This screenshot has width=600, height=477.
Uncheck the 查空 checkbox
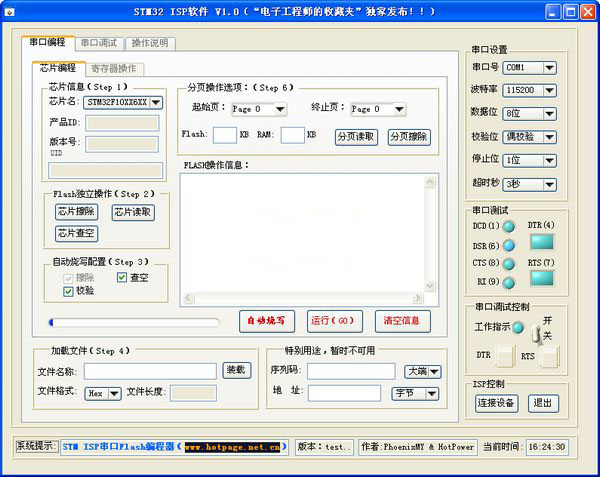[x=123, y=277]
